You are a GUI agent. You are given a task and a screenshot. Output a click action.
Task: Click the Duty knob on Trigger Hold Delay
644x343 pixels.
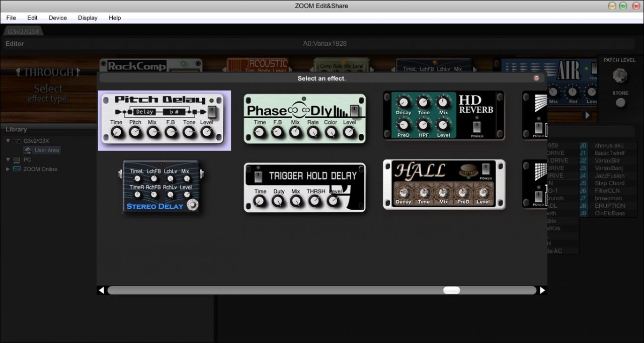(278, 201)
